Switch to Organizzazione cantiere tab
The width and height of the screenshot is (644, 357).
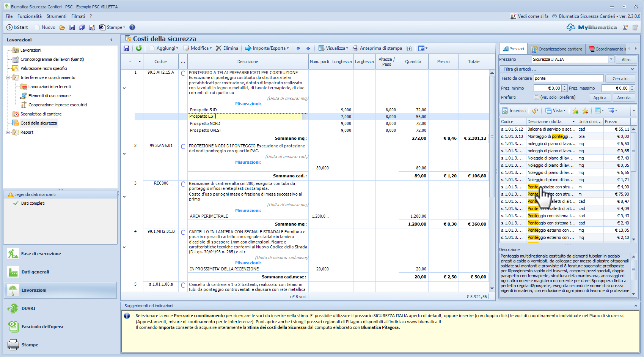point(556,49)
